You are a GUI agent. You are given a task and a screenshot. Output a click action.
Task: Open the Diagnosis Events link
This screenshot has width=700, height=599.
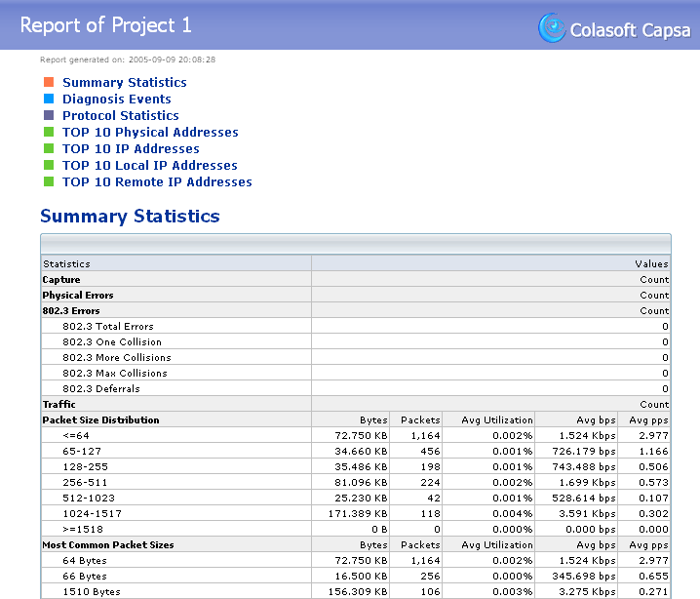coord(117,99)
